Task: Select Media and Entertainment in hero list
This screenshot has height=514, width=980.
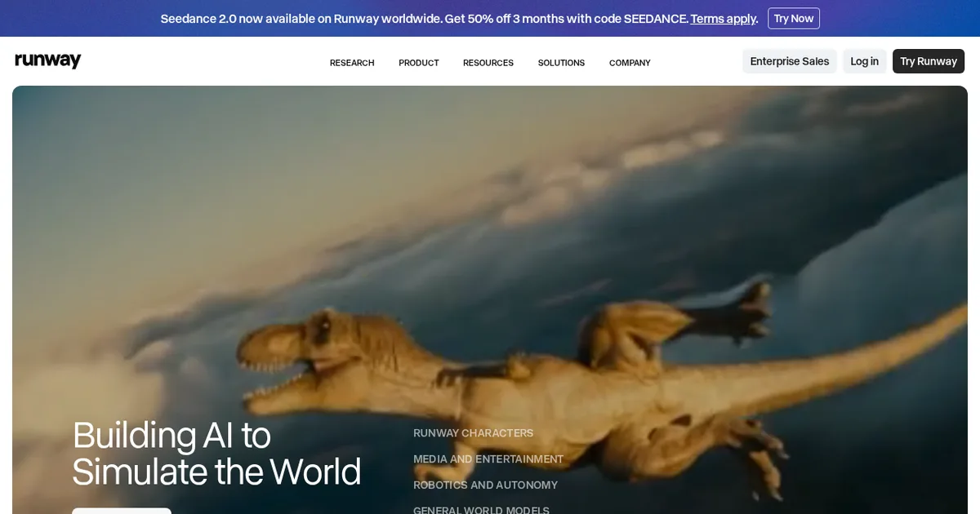Action: [x=488, y=459]
